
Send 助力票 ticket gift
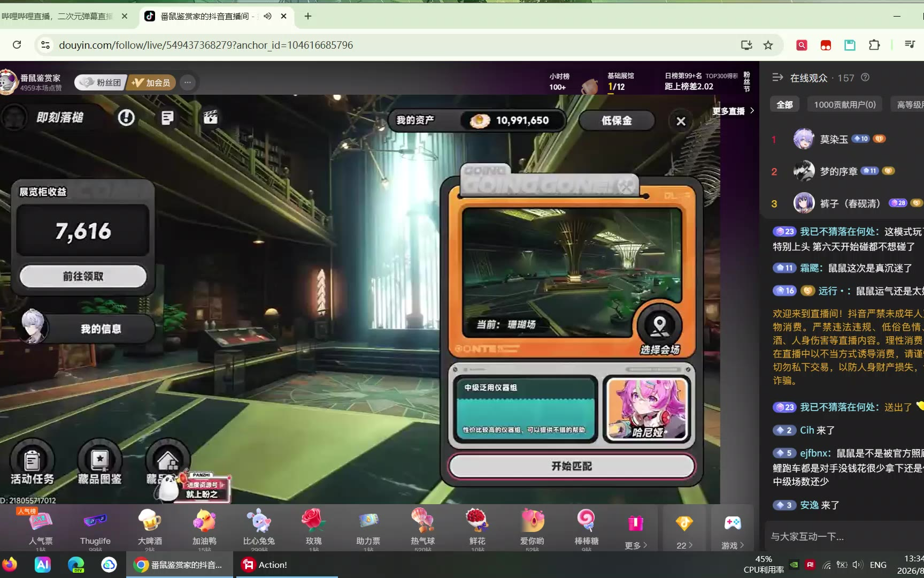click(368, 528)
